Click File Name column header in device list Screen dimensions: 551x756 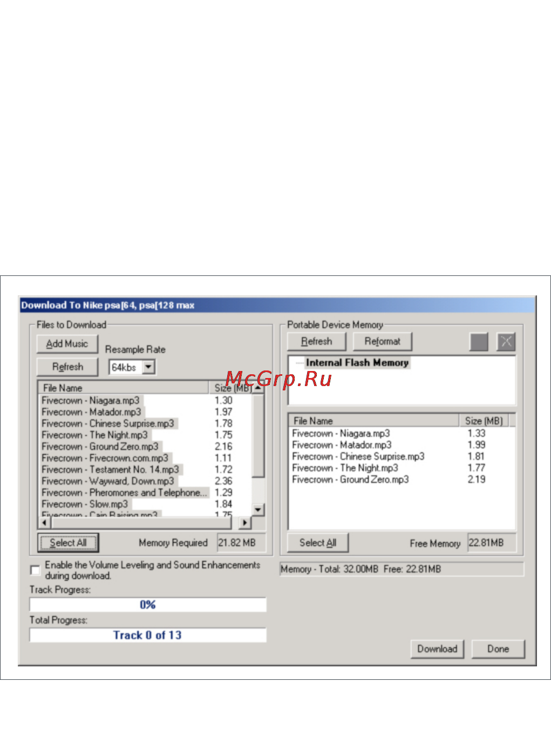375,421
